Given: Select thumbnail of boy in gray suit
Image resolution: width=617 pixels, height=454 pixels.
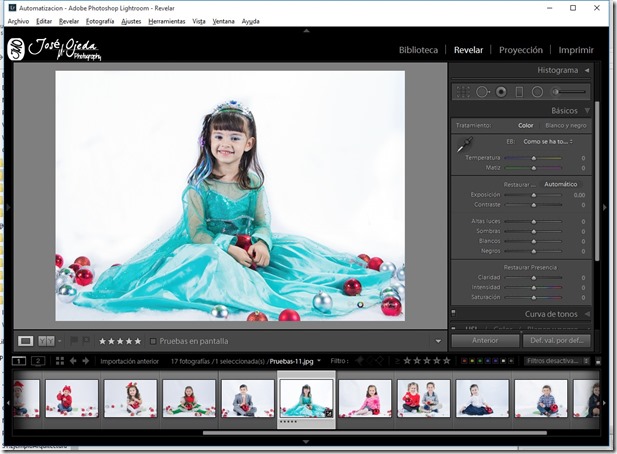Looking at the screenshot, I should [x=248, y=398].
